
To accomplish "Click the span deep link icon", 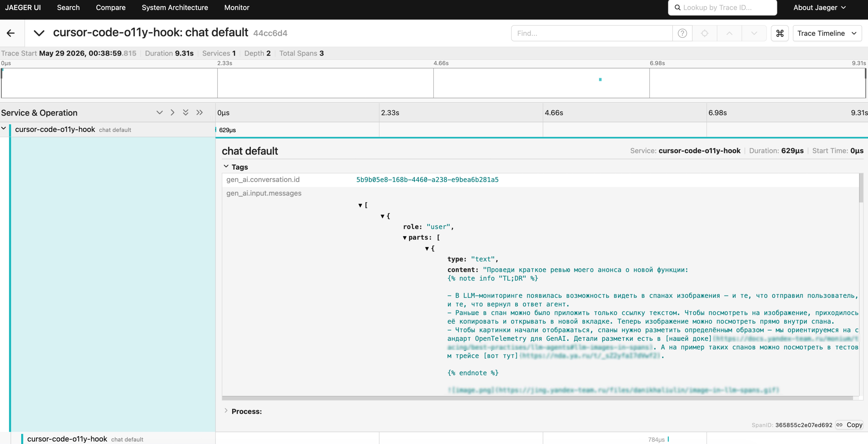I will (839, 425).
